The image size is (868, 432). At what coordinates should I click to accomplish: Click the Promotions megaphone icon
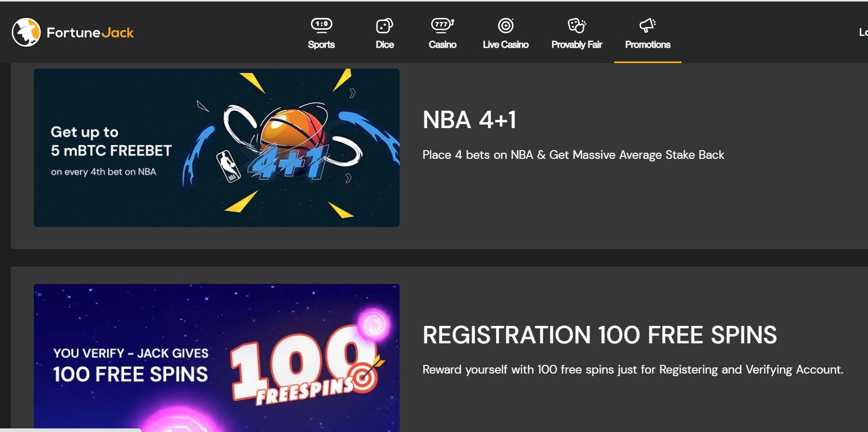[x=647, y=25]
